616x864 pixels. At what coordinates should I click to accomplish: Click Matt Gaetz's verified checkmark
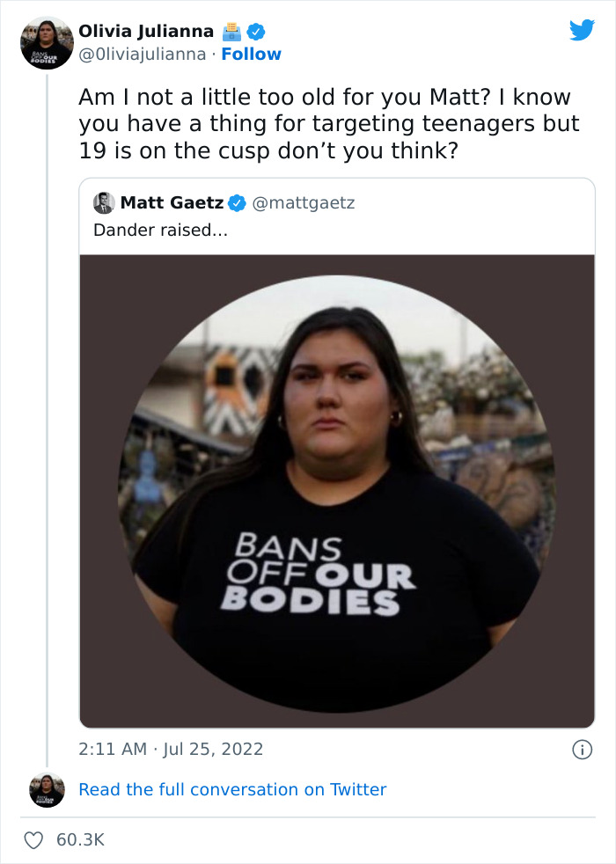coord(236,202)
